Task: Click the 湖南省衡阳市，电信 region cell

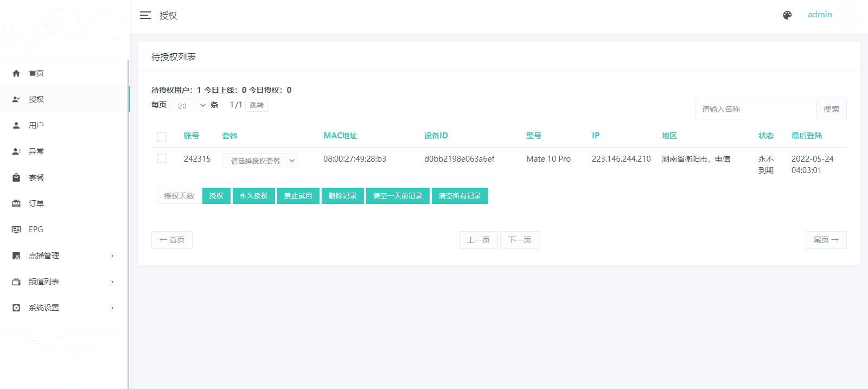Action: tap(696, 159)
